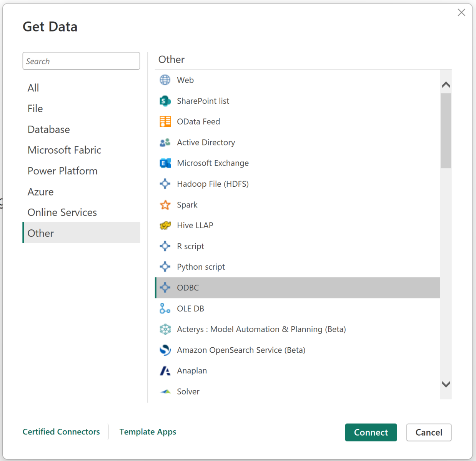The height and width of the screenshot is (461, 476).
Task: Focus the connector Search field
Action: (81, 61)
